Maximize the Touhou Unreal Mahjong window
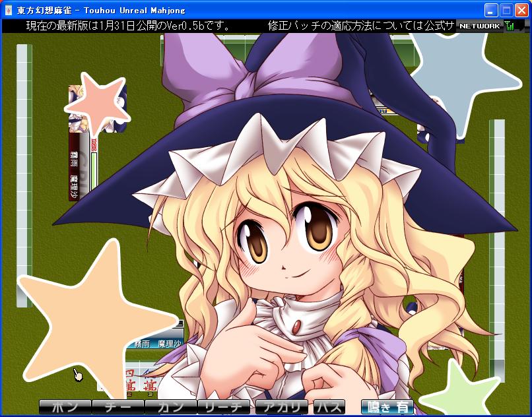The image size is (532, 417). coord(506,10)
